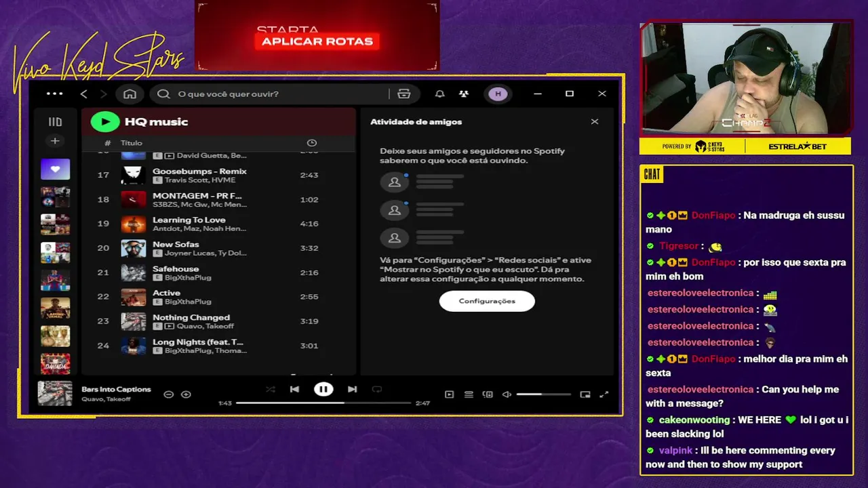Click Goosebumps album thumbnail
Viewport: 868px width, 488px height.
133,175
